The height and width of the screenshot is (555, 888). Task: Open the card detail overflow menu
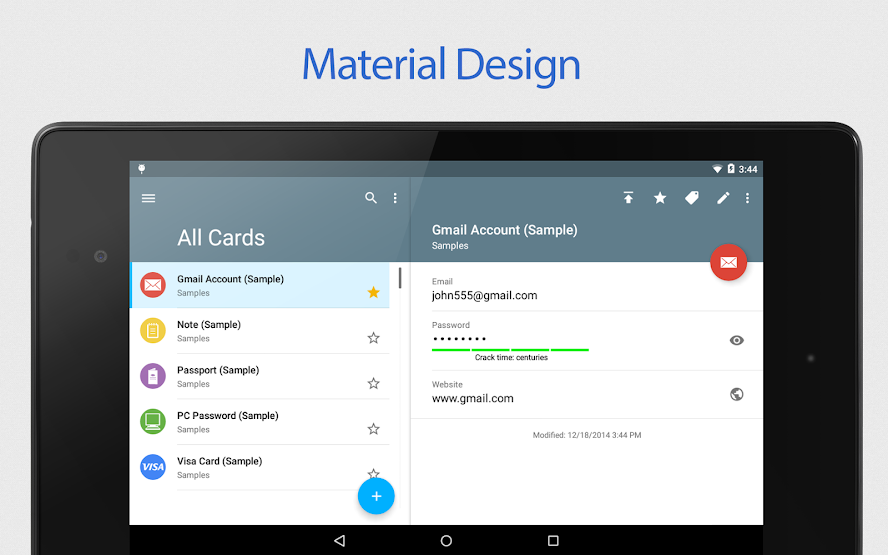point(748,198)
